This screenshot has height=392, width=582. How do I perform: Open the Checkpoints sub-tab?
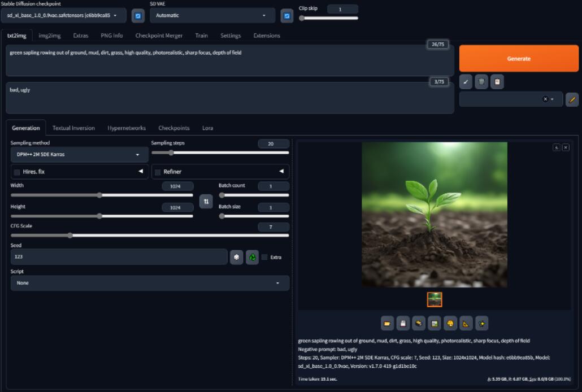tap(173, 128)
